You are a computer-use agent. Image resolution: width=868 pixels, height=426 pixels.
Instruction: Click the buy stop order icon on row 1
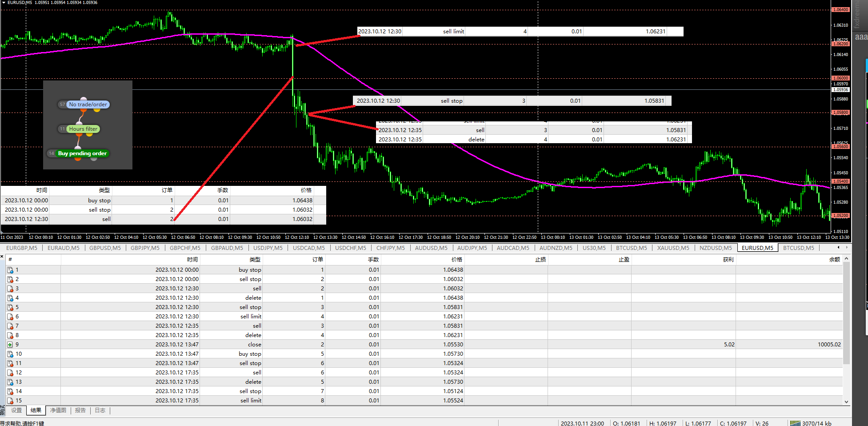pyautogui.click(x=10, y=270)
